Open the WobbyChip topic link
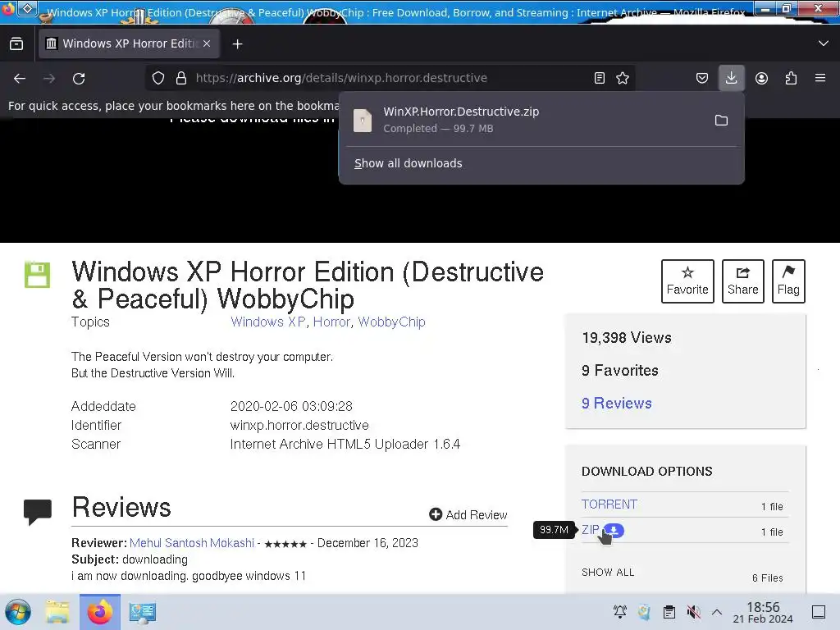 (391, 322)
